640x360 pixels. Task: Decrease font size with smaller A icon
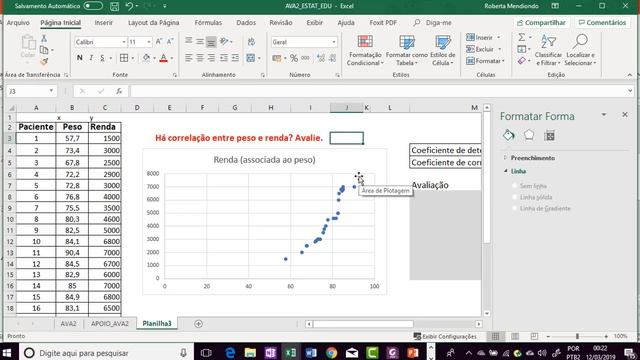[x=170, y=42]
